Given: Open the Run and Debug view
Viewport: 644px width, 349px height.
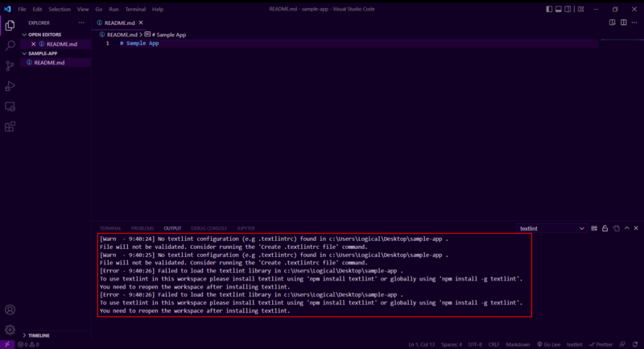Looking at the screenshot, I should [x=10, y=86].
